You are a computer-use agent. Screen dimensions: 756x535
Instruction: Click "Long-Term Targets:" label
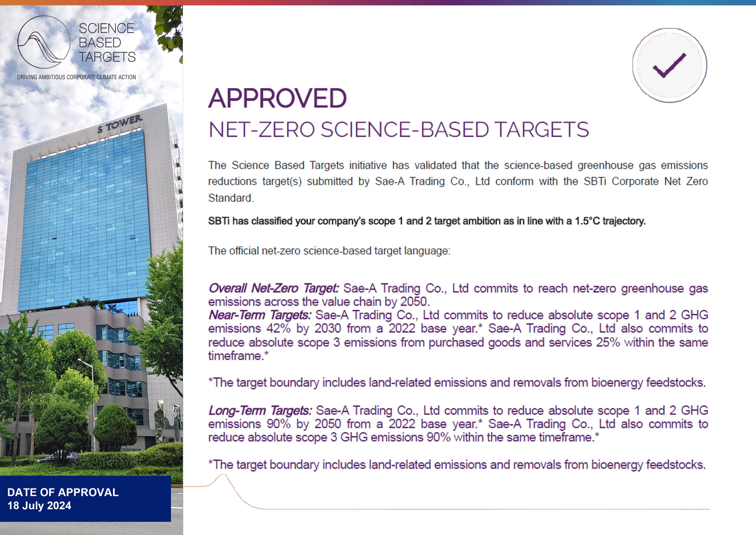point(260,410)
